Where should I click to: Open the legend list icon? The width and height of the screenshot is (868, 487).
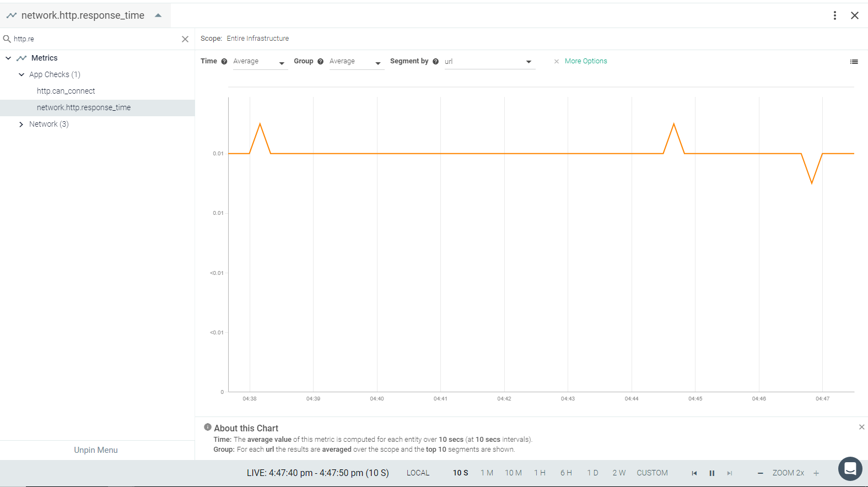pos(854,62)
